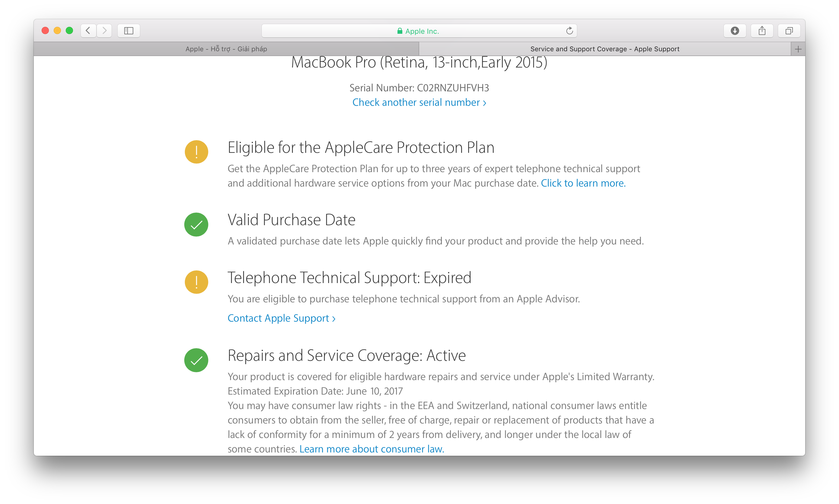839x504 pixels.
Task: Show all tabs overview icon
Action: [x=789, y=30]
